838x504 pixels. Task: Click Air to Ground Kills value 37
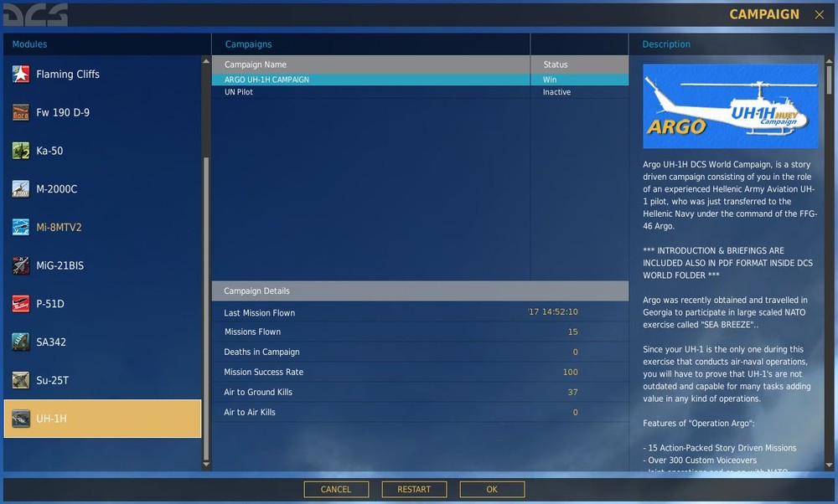tap(573, 392)
